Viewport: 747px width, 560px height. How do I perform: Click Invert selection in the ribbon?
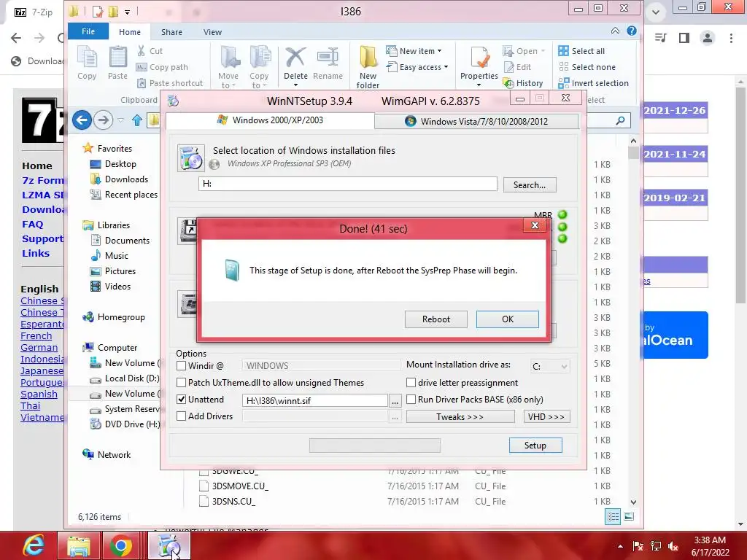[594, 83]
